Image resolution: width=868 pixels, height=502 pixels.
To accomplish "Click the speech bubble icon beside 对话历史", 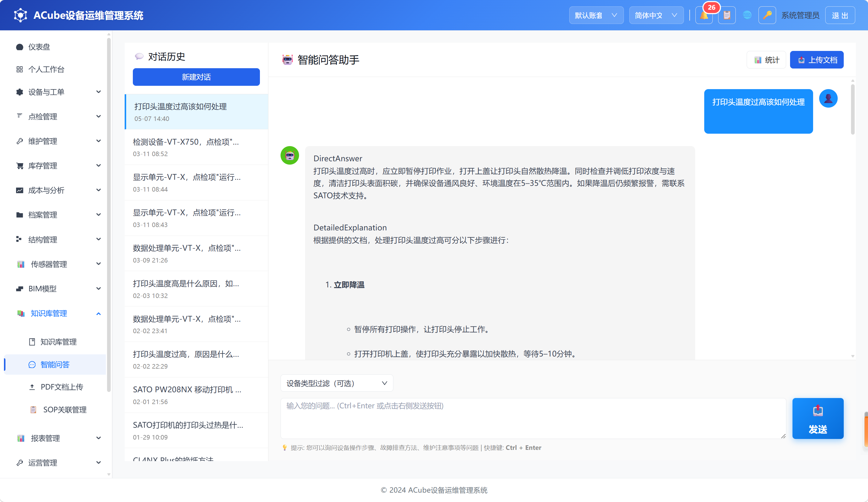I will pyautogui.click(x=139, y=56).
